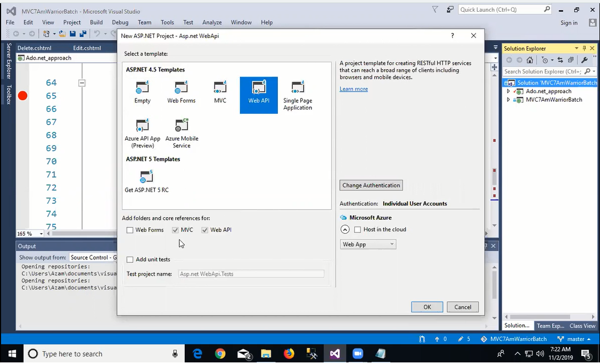This screenshot has height=364, width=600.
Task: Open the Project menu
Action: [x=72, y=22]
